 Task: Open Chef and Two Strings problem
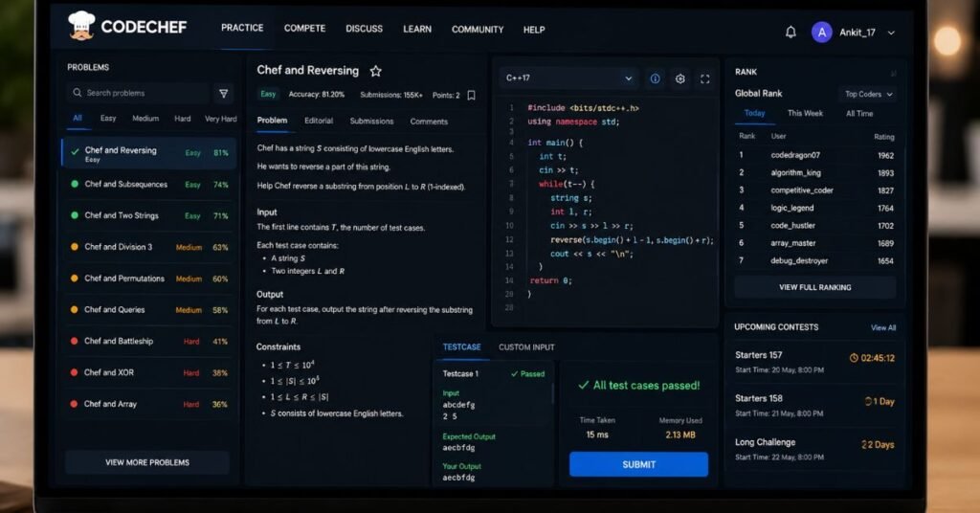[148, 215]
